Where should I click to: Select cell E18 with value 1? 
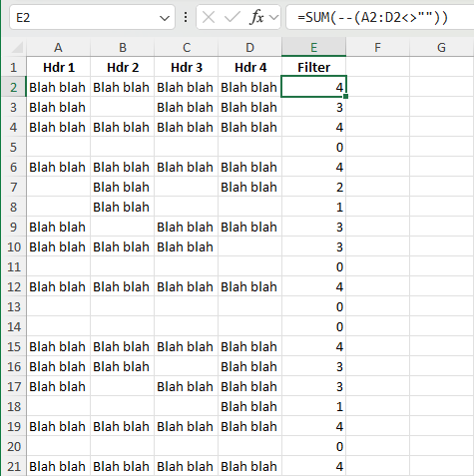click(x=314, y=406)
